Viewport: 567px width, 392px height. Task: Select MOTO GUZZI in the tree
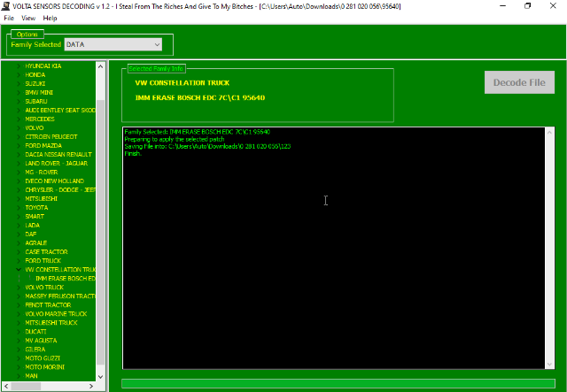pyautogui.click(x=43, y=358)
